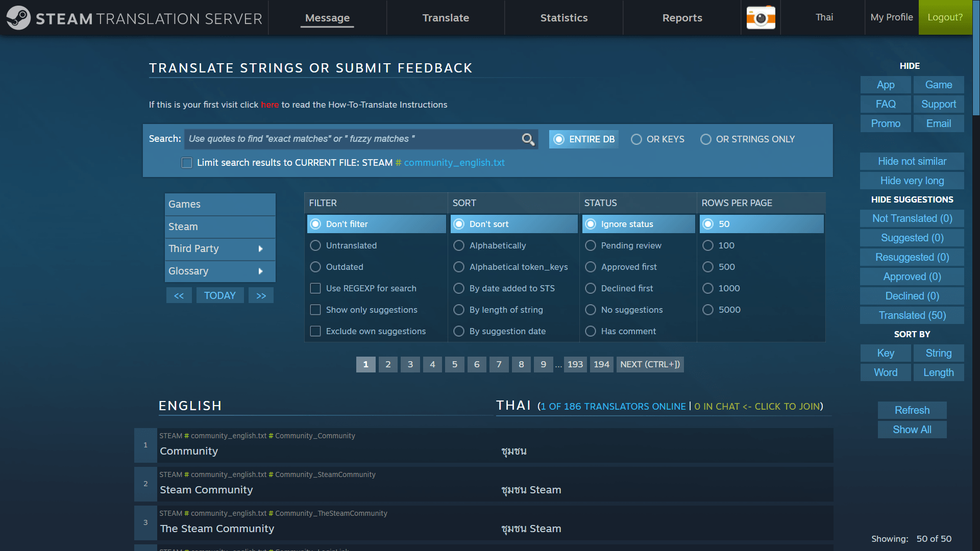
Task: Click the search magnifying glass icon
Action: (x=528, y=139)
